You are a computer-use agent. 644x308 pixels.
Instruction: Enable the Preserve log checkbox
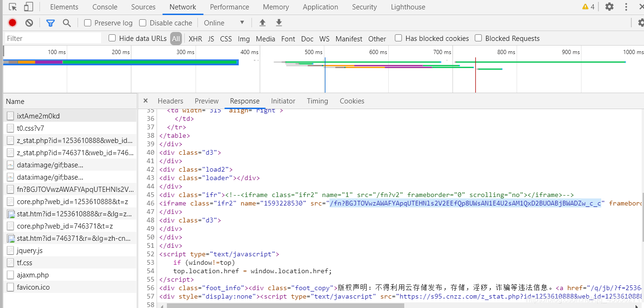point(87,23)
